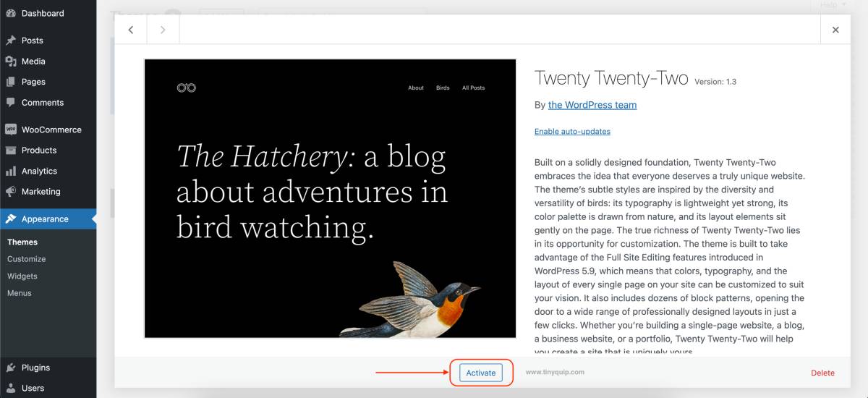Click the Plugins plug icon

click(11, 368)
